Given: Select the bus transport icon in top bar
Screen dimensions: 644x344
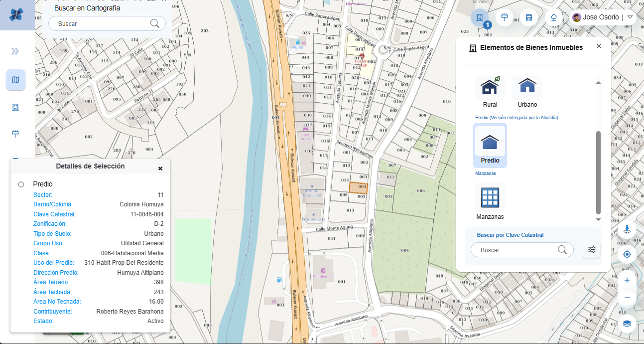Looking at the screenshot, I should 529,17.
